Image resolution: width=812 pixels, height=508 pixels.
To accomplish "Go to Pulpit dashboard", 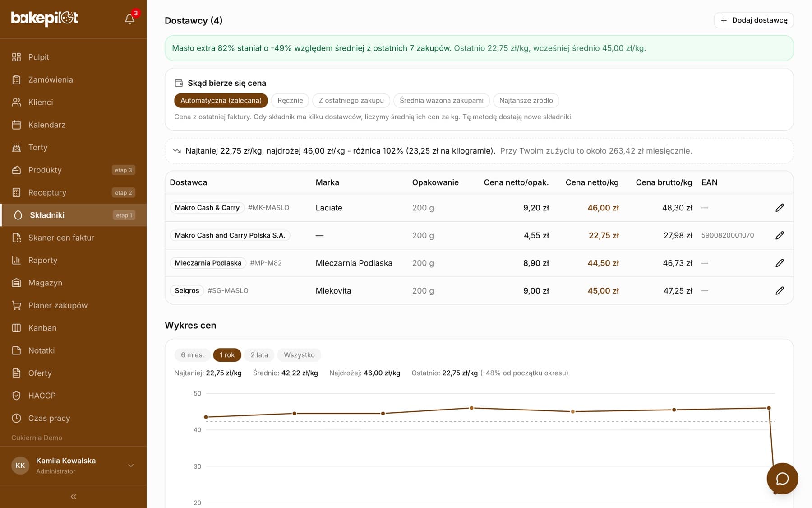I will [x=73, y=57].
